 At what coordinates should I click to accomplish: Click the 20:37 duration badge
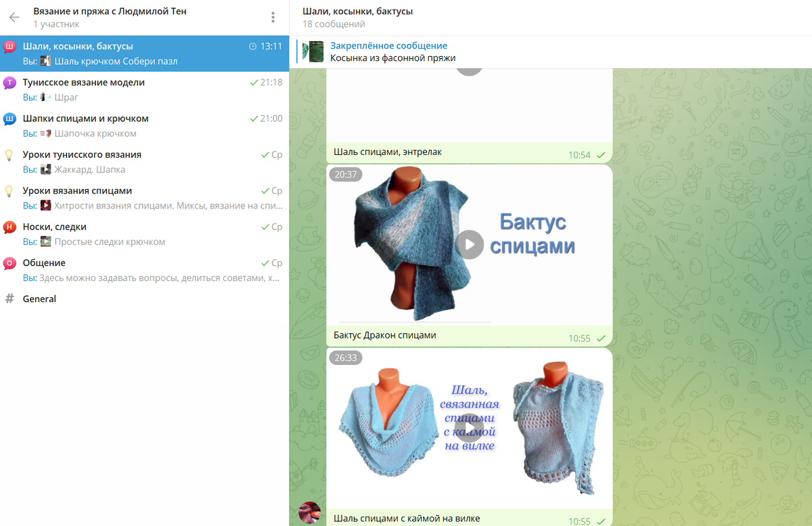point(346,175)
